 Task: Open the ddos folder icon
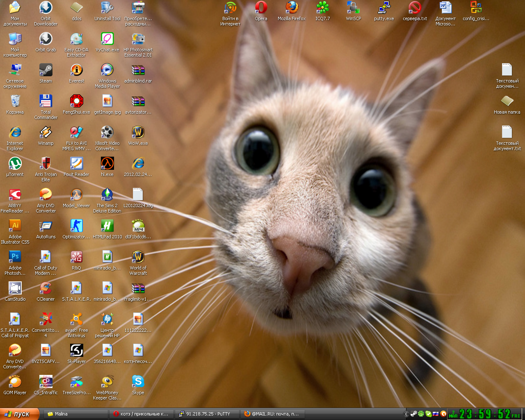tap(76, 8)
